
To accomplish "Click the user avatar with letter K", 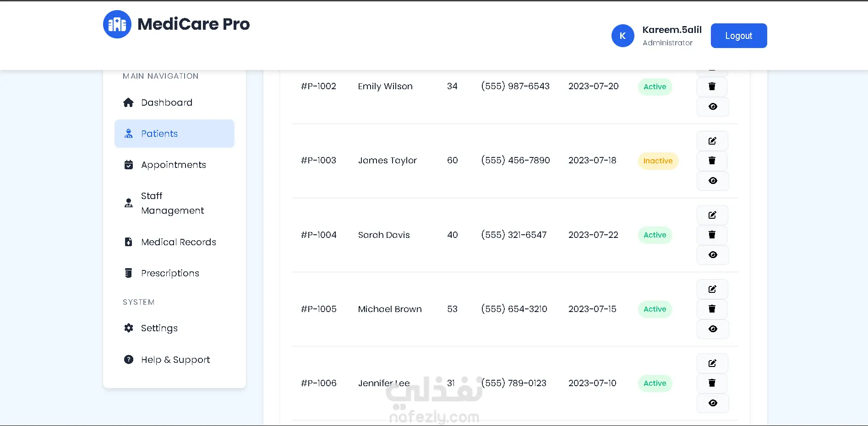I will point(622,36).
